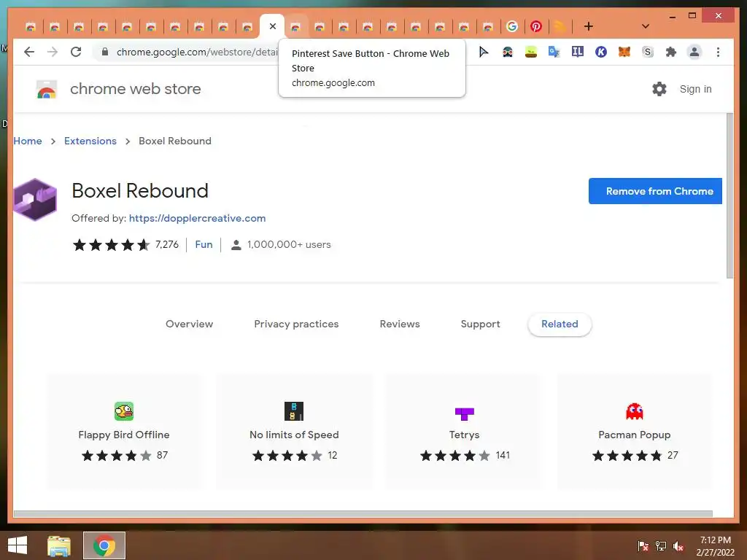Screen dimensions: 747x560
Task: Open the Google Translate extension
Action: 554,52
